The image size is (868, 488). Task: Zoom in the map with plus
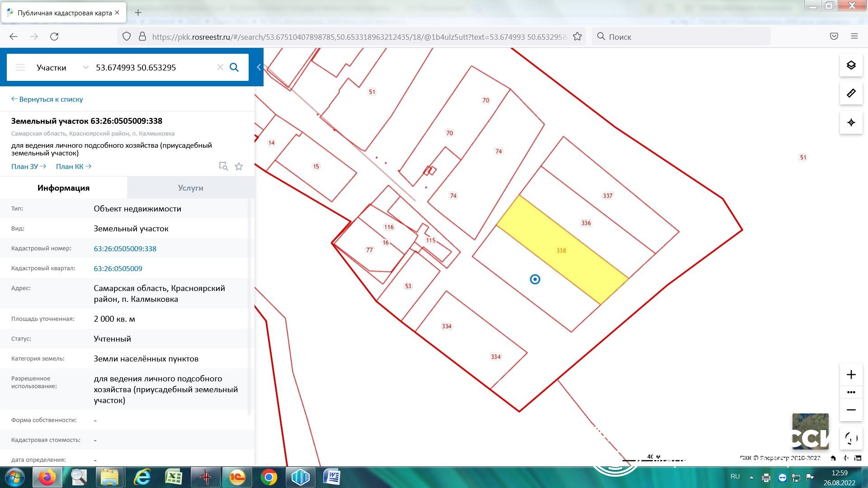851,375
